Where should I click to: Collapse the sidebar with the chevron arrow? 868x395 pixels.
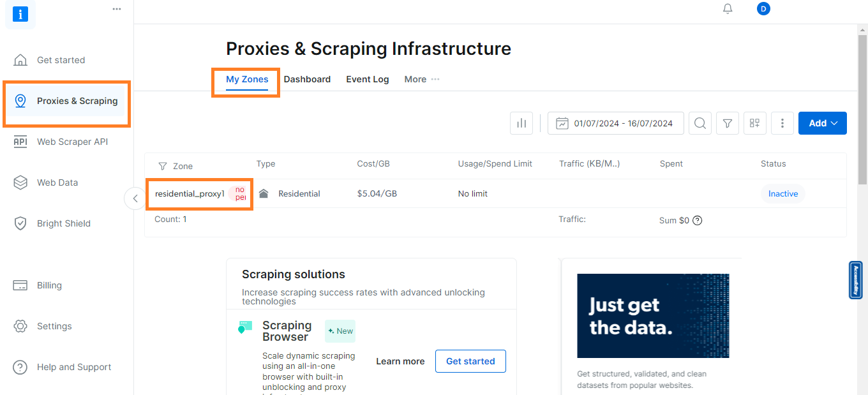[135, 198]
